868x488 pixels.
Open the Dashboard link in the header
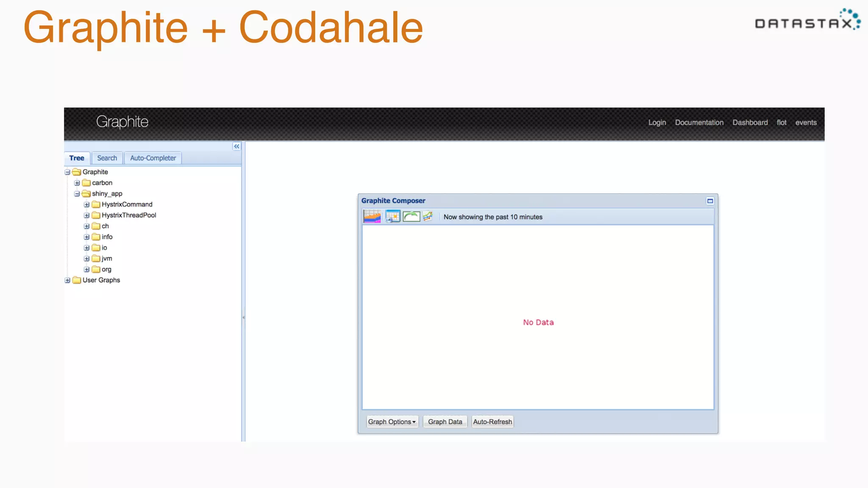[750, 122]
